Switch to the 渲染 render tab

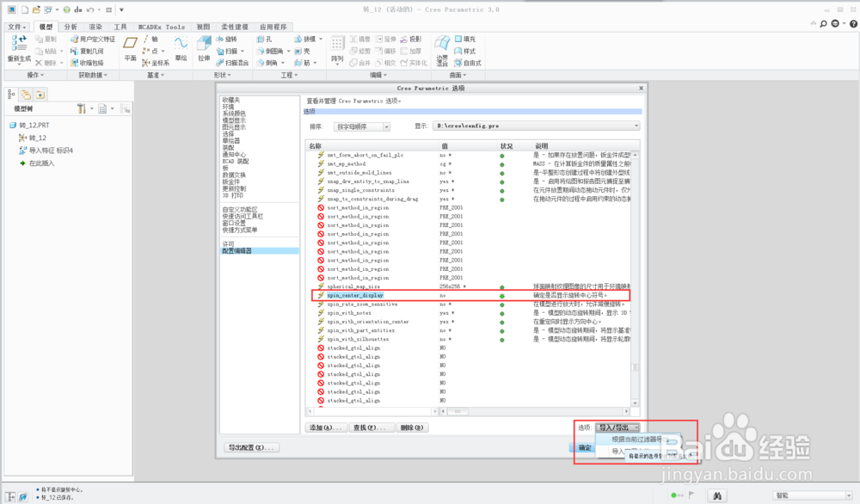95,27
